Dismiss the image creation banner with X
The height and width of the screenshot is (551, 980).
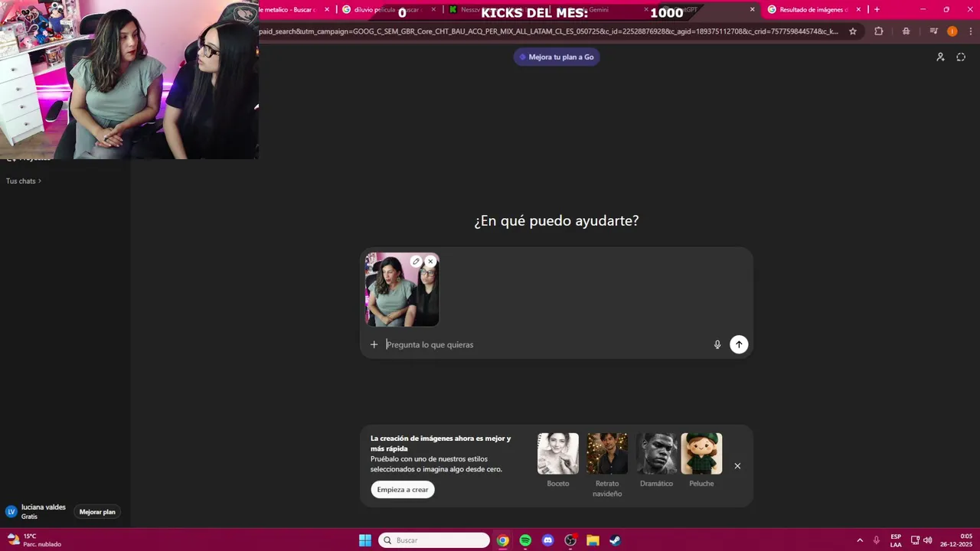(737, 466)
